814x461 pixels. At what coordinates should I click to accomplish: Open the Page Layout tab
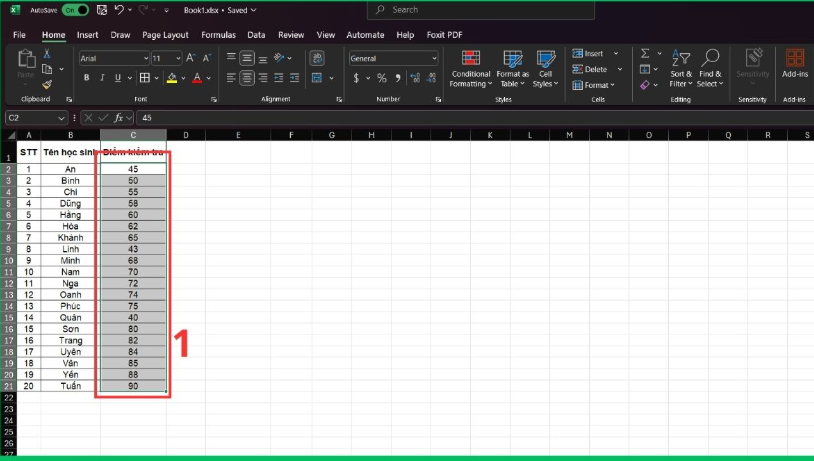coord(165,35)
